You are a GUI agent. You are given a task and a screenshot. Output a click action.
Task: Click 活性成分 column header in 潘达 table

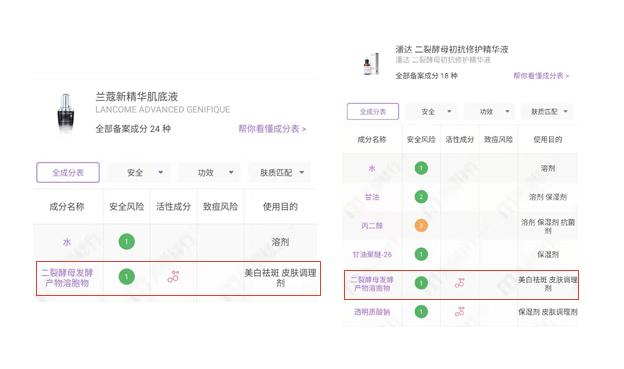[x=460, y=140]
